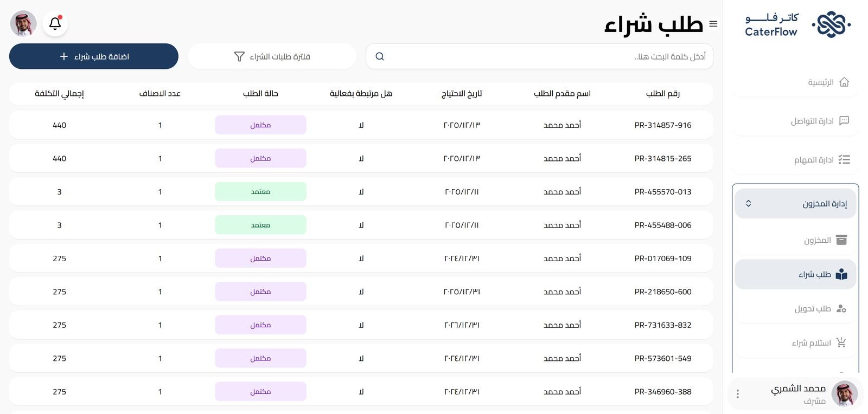Click the checklist icon beside ادارة المهام

tap(844, 160)
